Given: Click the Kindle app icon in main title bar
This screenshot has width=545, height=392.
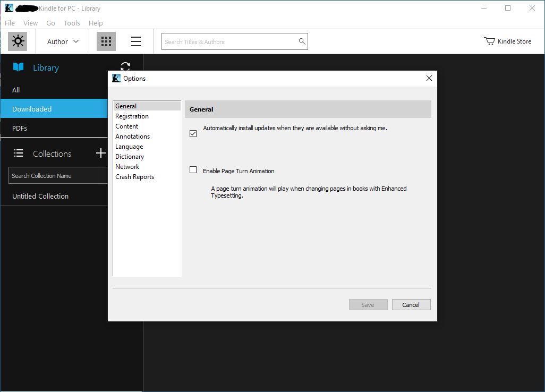Looking at the screenshot, I should coord(9,8).
